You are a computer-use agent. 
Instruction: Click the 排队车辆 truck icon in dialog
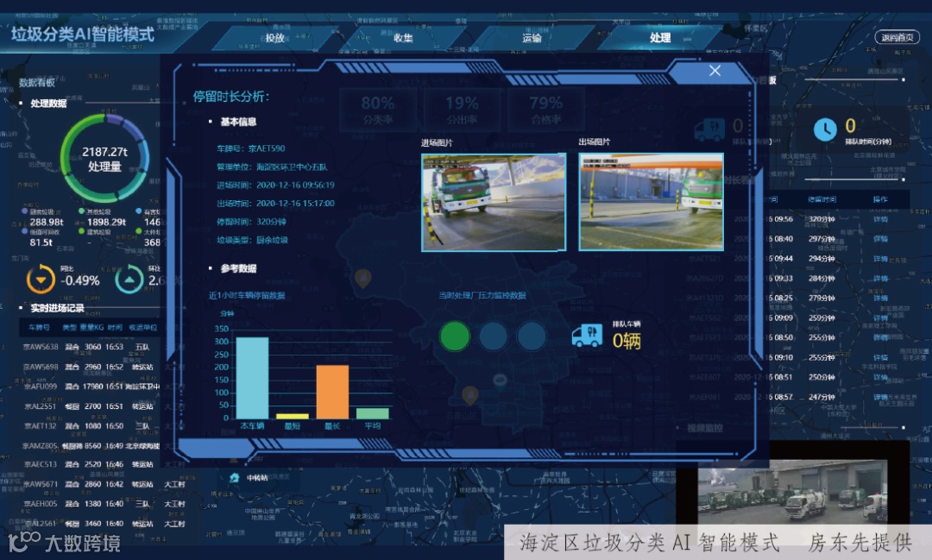(x=587, y=336)
